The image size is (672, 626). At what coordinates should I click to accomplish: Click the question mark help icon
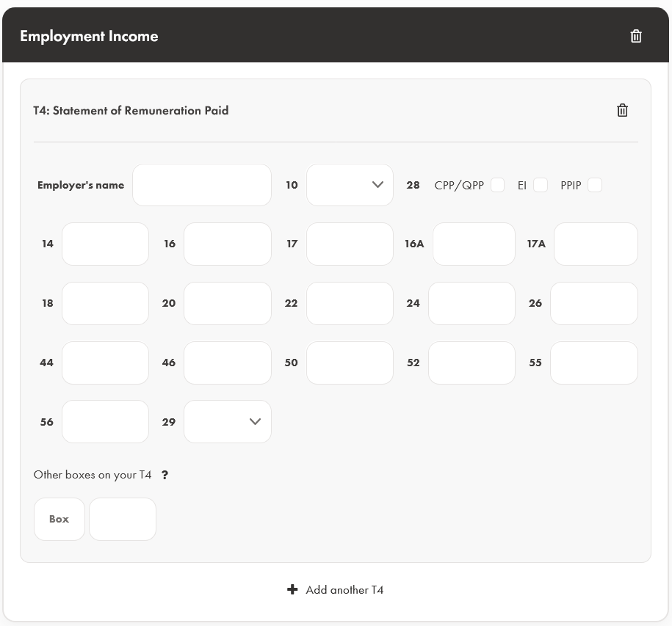coord(165,475)
